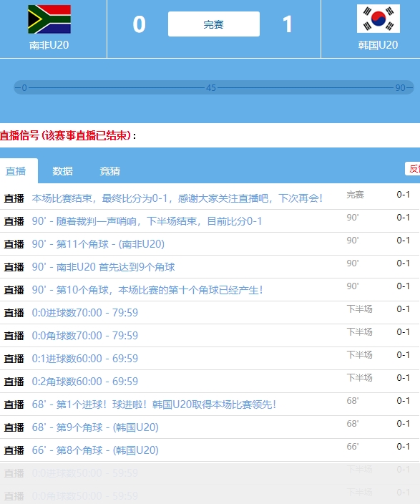Click 68' time label of first goal row

(353, 401)
